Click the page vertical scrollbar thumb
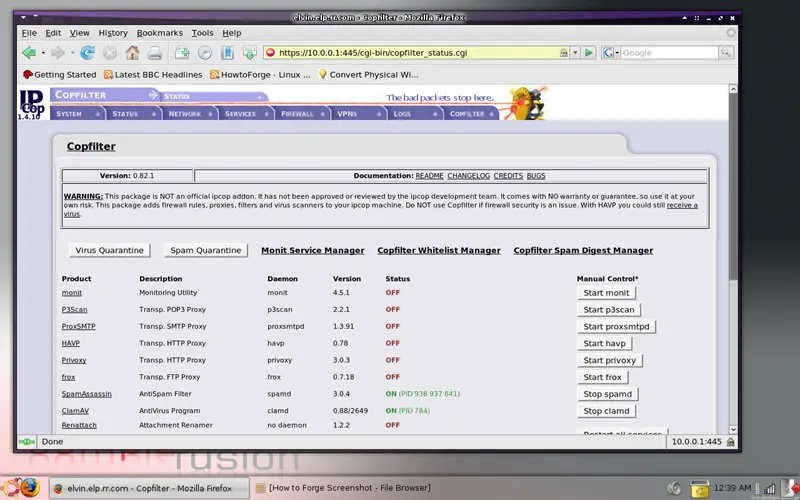This screenshot has height=500, width=800. [x=733, y=186]
